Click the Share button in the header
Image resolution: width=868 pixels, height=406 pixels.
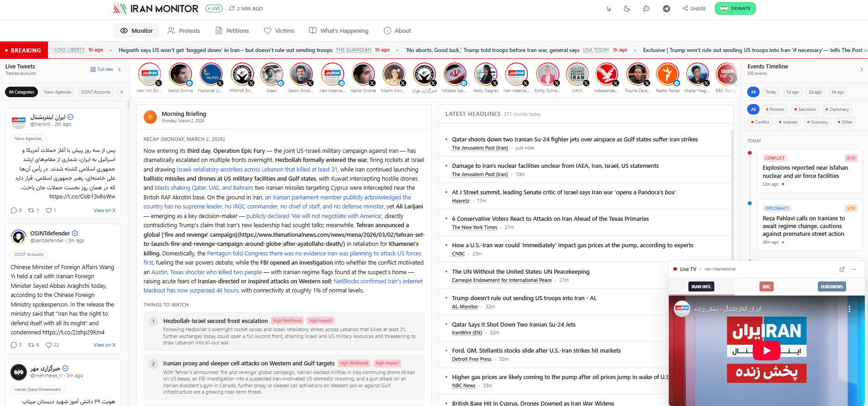point(694,9)
